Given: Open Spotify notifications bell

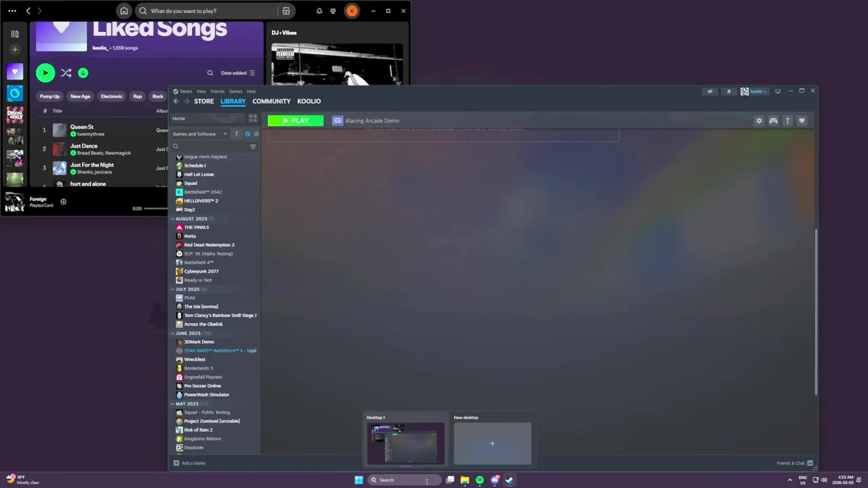Looking at the screenshot, I should [319, 11].
